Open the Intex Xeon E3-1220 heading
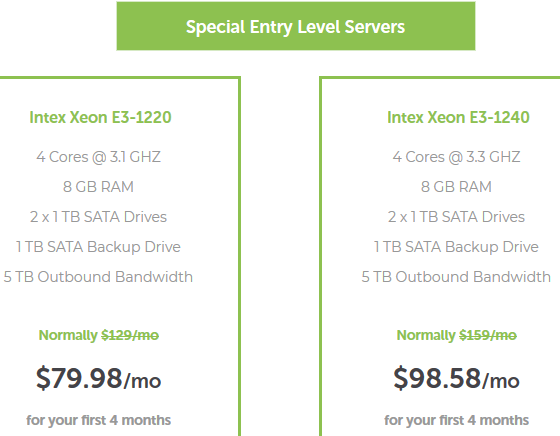This screenshot has height=436, width=560. [x=100, y=117]
